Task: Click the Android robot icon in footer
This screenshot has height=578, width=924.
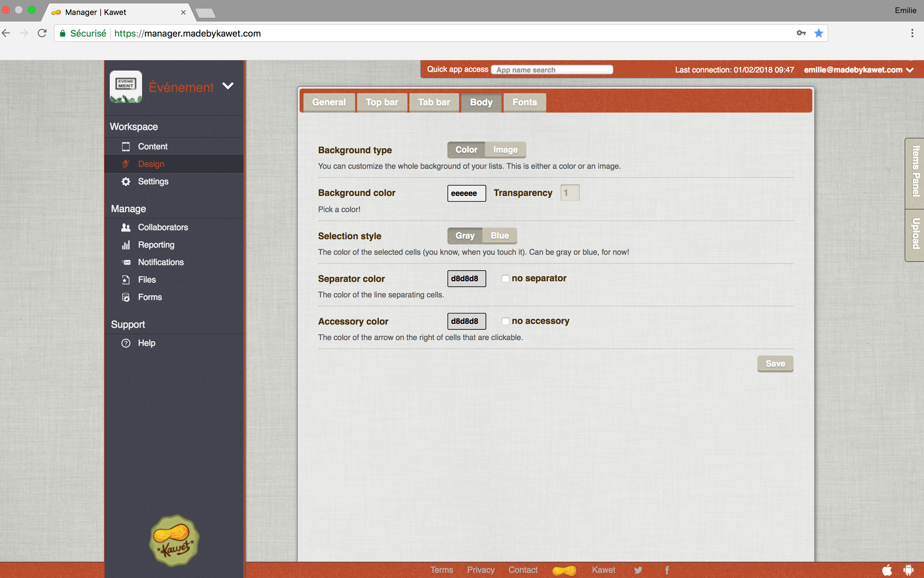Action: click(x=908, y=570)
